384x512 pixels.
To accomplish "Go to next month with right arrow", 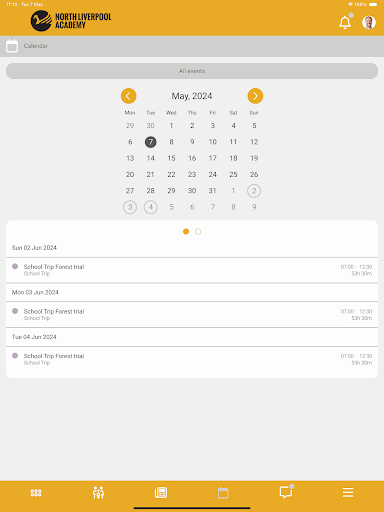I will point(255,96).
